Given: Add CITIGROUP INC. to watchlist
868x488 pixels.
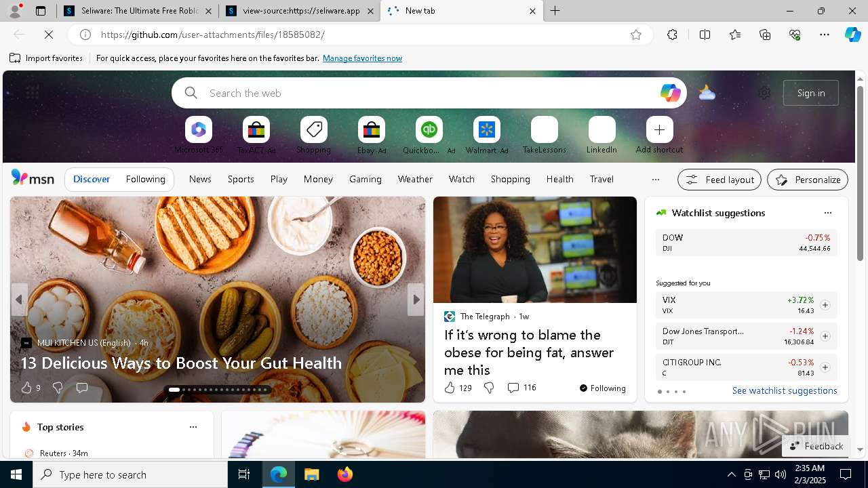Looking at the screenshot, I should pos(825,367).
